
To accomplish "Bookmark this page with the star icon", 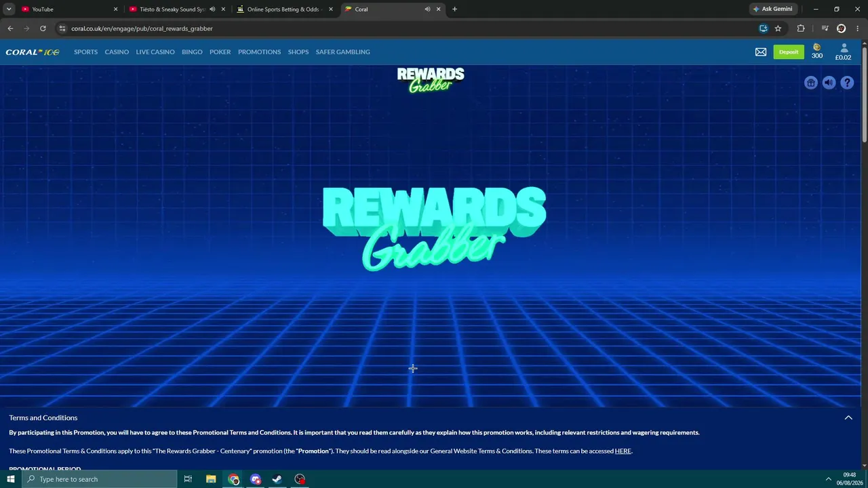I will pos(778,28).
